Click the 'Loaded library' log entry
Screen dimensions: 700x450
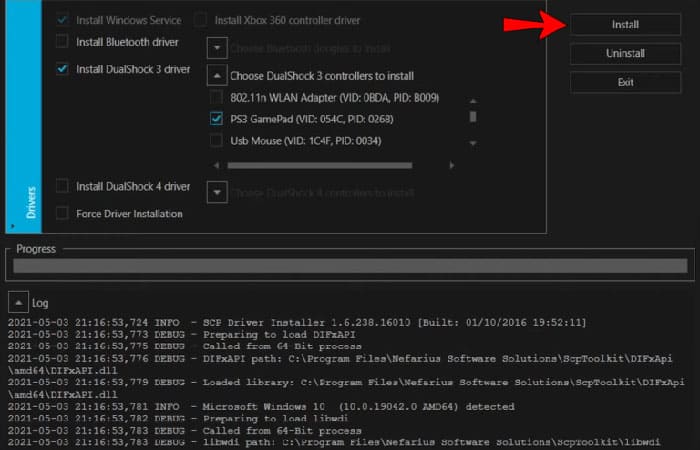click(346, 388)
